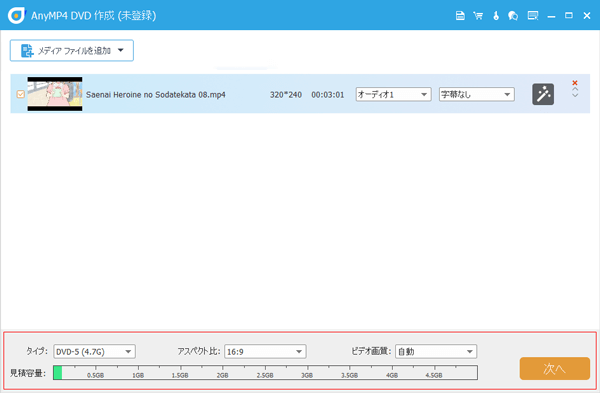Open the オーディオ1 audio track dropdown
This screenshot has height=393, width=600.
(393, 95)
